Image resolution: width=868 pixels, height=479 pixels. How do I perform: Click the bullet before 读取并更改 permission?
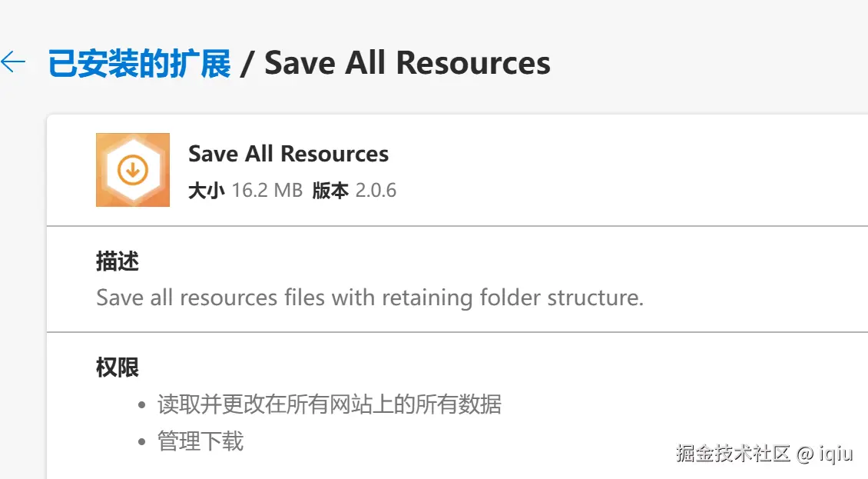coord(141,404)
